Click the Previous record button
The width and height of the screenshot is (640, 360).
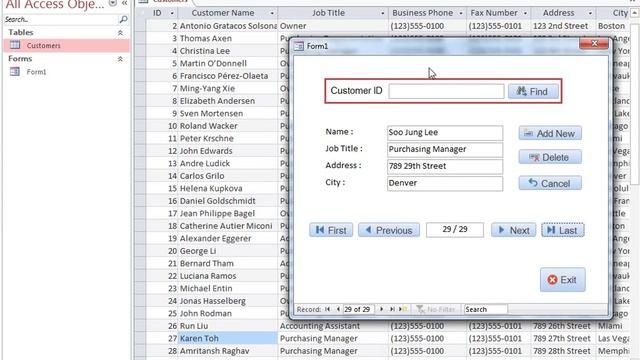[x=389, y=230]
